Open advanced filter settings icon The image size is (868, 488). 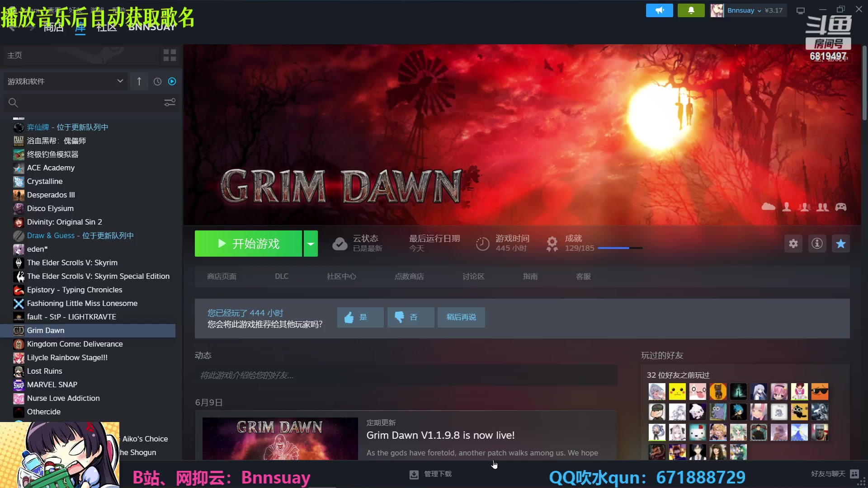coord(170,103)
